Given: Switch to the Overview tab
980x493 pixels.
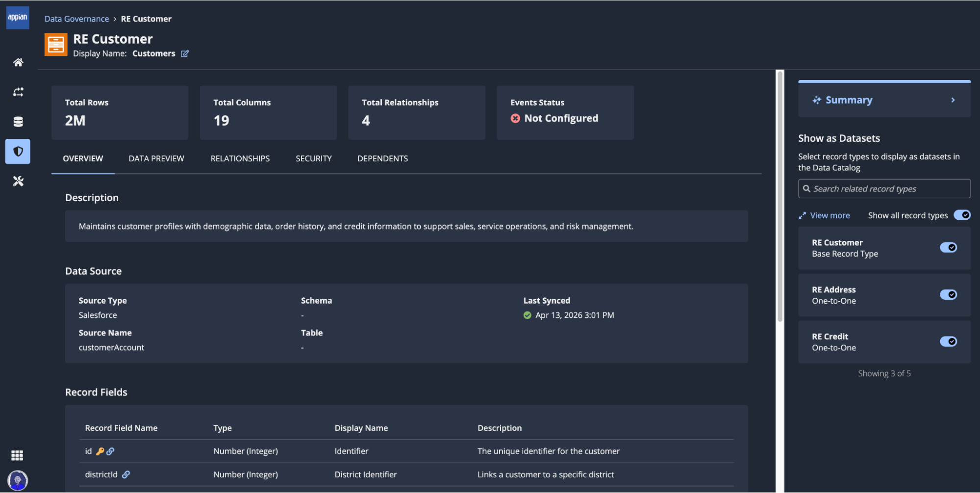Looking at the screenshot, I should (83, 158).
